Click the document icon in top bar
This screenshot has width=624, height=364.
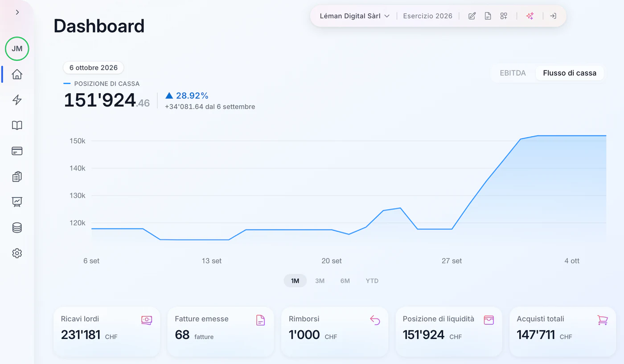(x=488, y=16)
